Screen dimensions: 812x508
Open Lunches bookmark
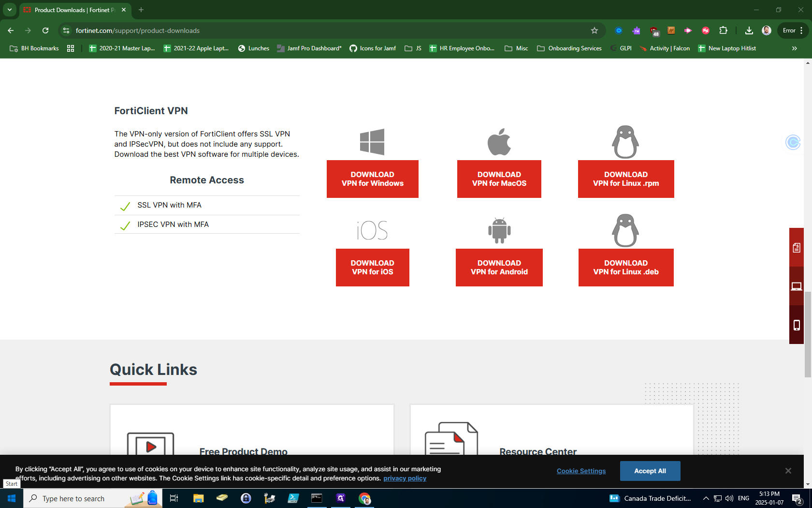[x=254, y=48]
